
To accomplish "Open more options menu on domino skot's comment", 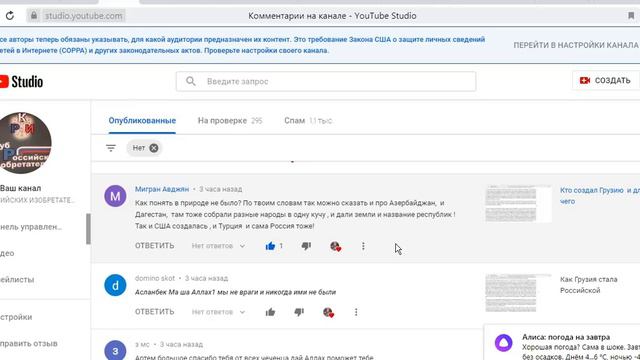I will point(356,312).
